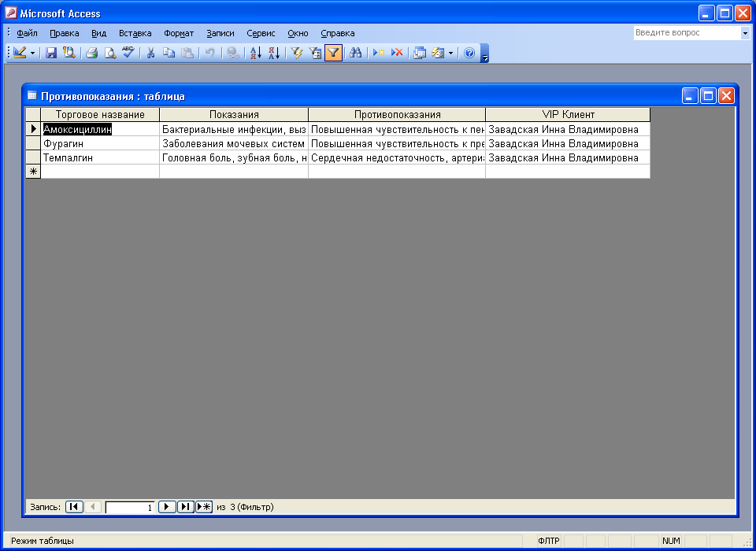Open toolbar options arrow at toolbar end
The height and width of the screenshot is (551, 756).
tap(485, 53)
